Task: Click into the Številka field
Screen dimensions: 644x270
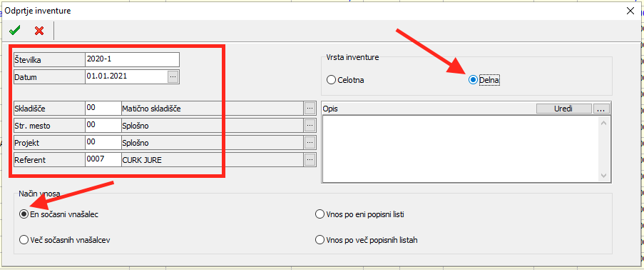Action: (132, 59)
